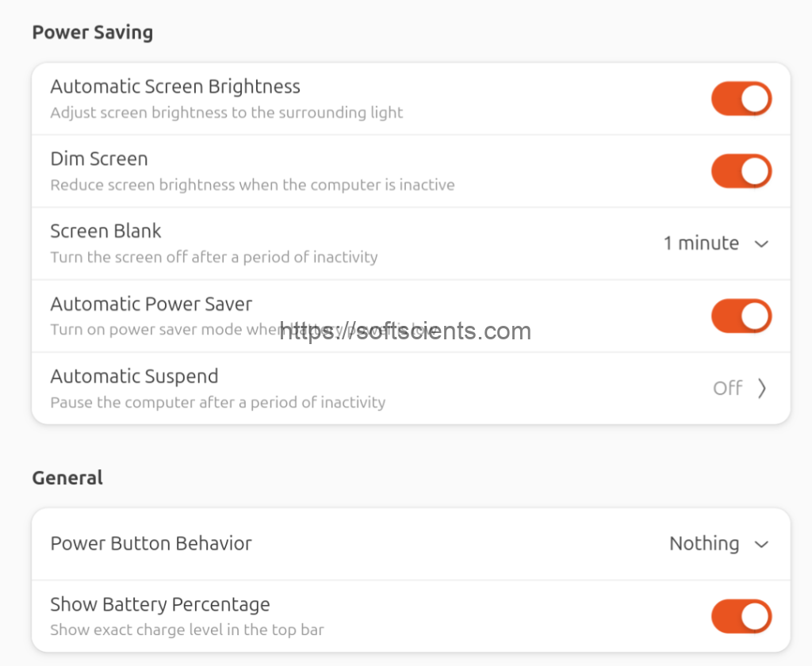
Task: Click the Automatic Suspend right chevron
Action: pyautogui.click(x=761, y=388)
